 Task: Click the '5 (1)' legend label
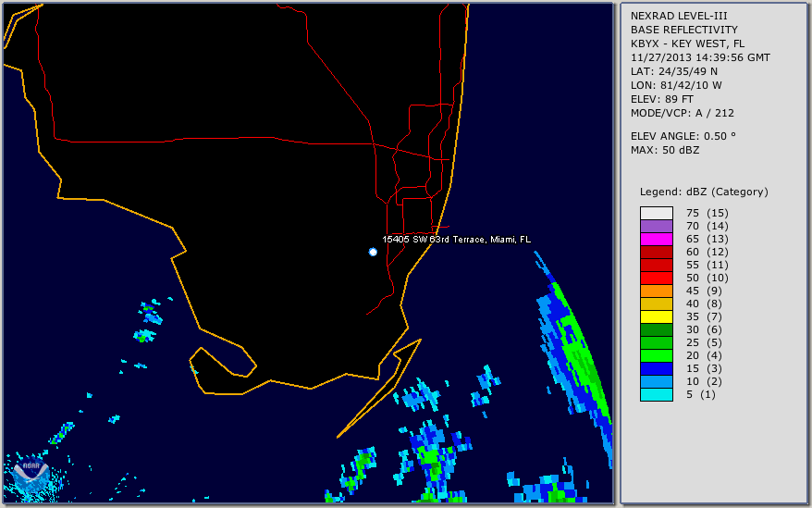click(x=701, y=394)
